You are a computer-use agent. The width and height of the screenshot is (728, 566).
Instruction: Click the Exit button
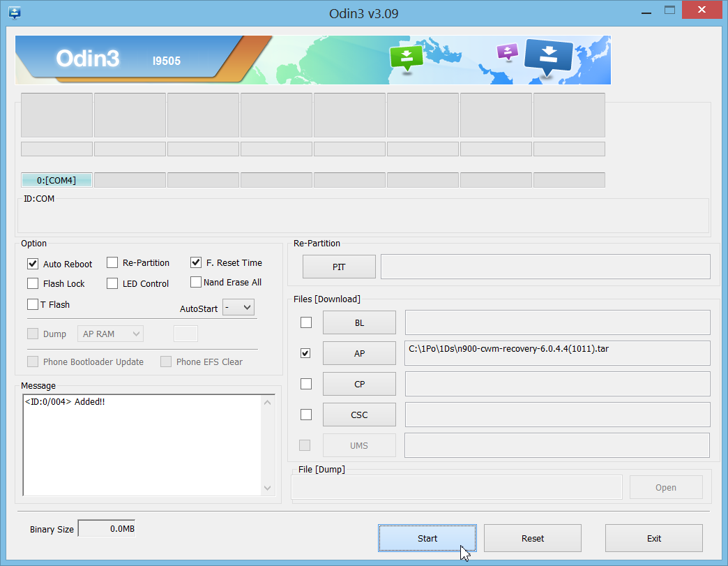(x=653, y=538)
